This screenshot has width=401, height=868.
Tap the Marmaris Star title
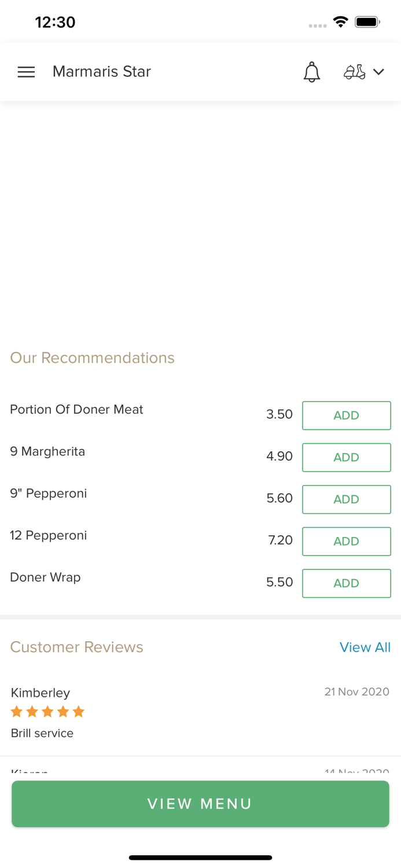(102, 71)
